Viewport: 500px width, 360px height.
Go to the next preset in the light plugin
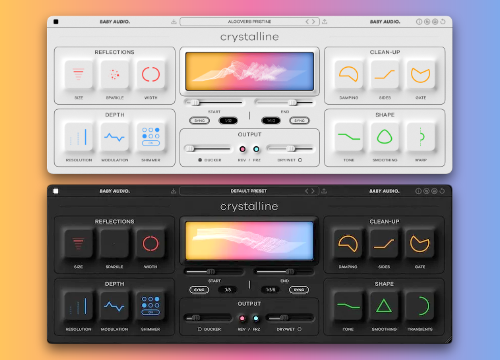tap(313, 22)
